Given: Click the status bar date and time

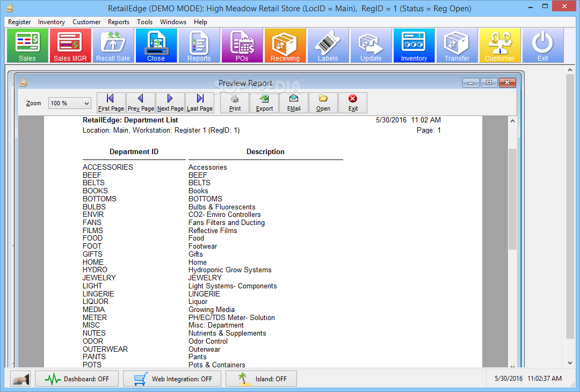Looking at the screenshot, I should point(528,379).
